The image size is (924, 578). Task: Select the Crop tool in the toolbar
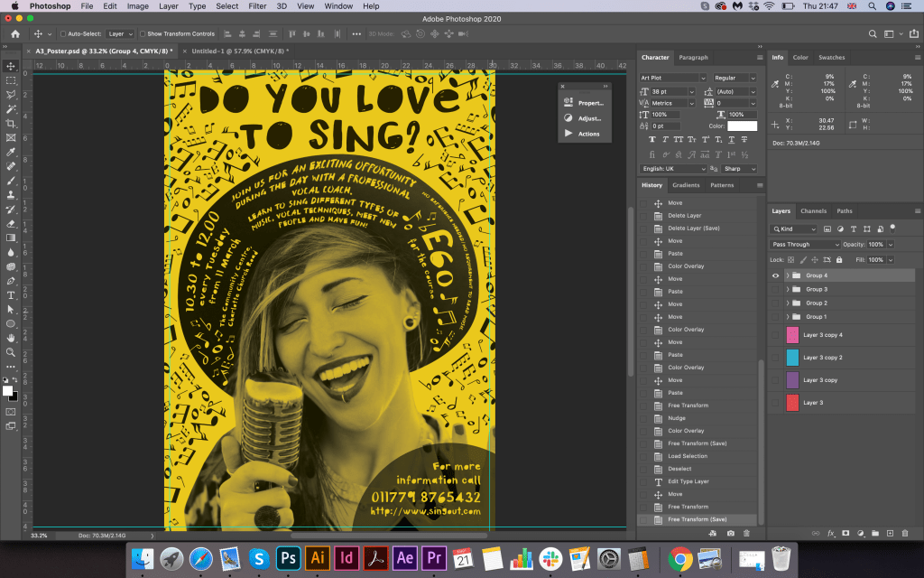[11, 123]
